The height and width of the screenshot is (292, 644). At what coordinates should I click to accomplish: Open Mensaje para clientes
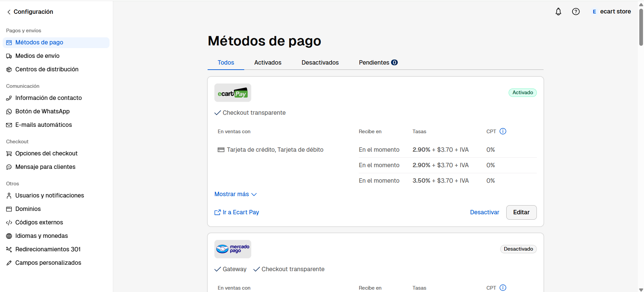coord(56,167)
